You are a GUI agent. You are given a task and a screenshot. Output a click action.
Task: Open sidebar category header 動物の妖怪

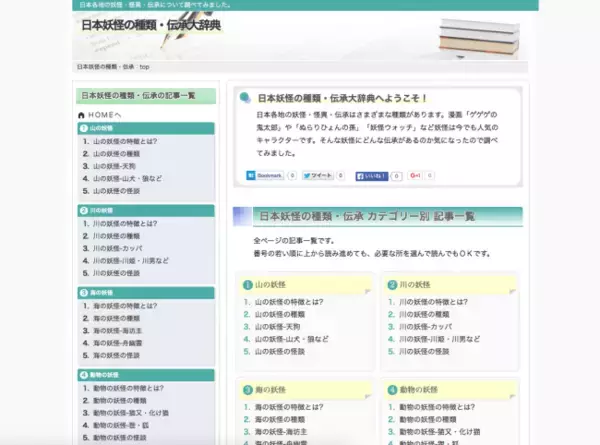pyautogui.click(x=146, y=375)
